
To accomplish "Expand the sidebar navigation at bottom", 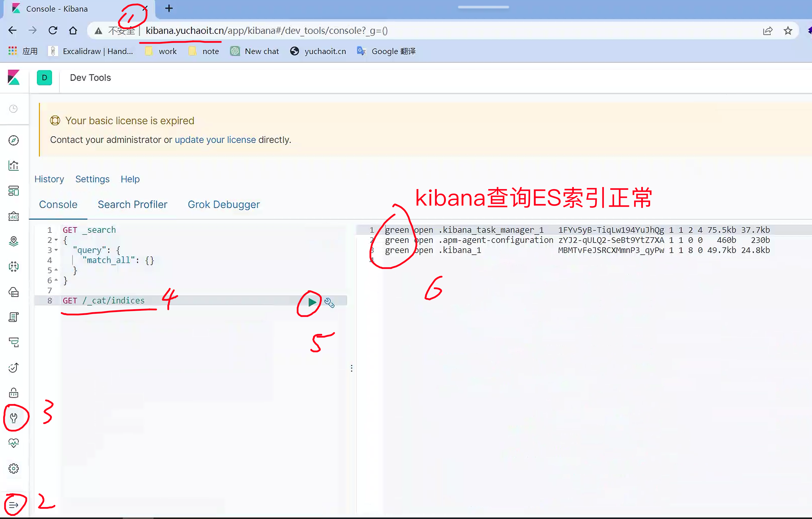I will (x=13, y=505).
